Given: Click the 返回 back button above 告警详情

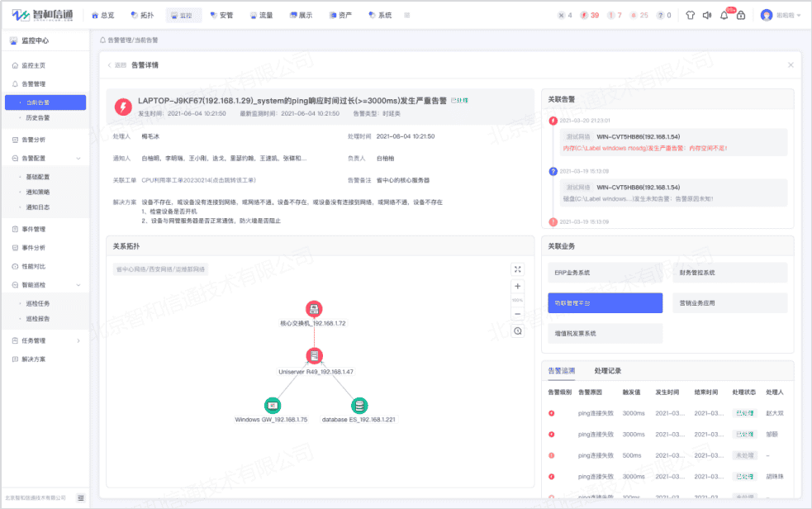Looking at the screenshot, I should coord(119,64).
